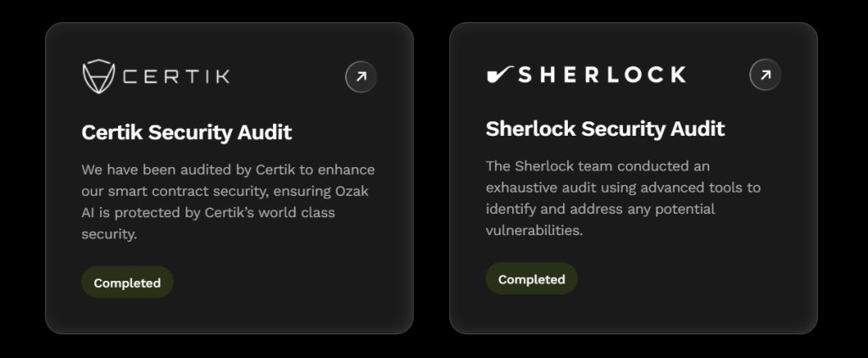Image resolution: width=868 pixels, height=358 pixels.
Task: Click the Certik audit description paragraph
Action: click(x=227, y=202)
